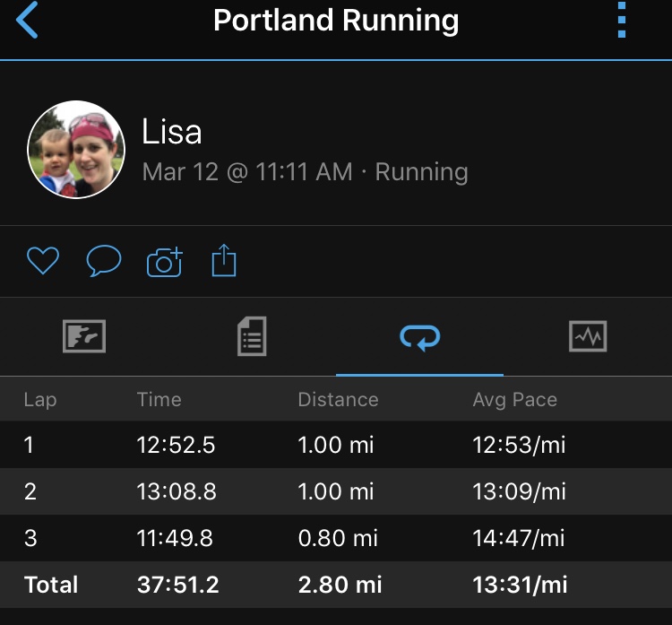Tap Lisa's profile photo

tap(76, 150)
